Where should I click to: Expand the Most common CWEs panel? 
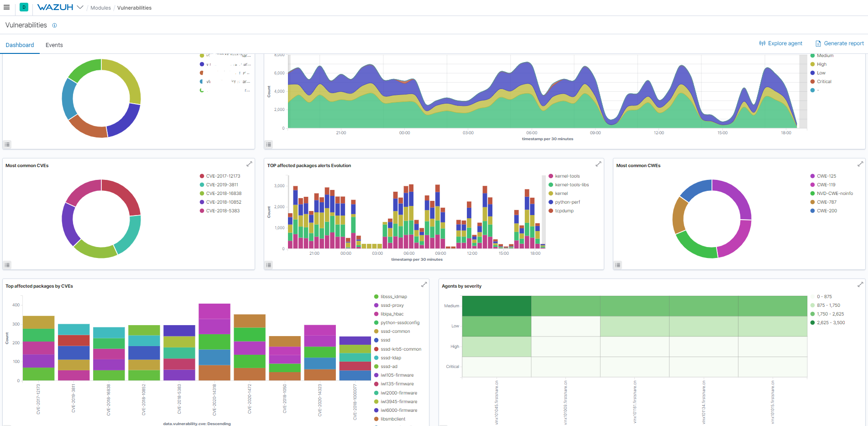click(860, 164)
